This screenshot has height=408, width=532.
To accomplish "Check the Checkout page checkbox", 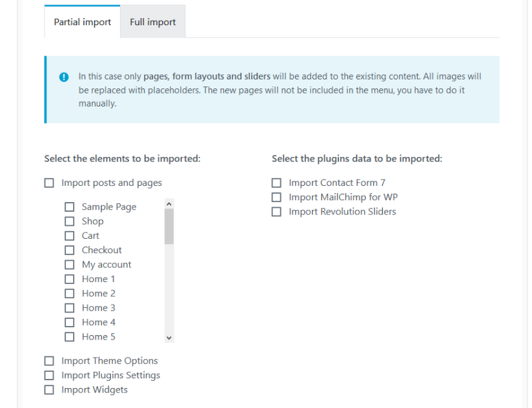I will click(70, 250).
